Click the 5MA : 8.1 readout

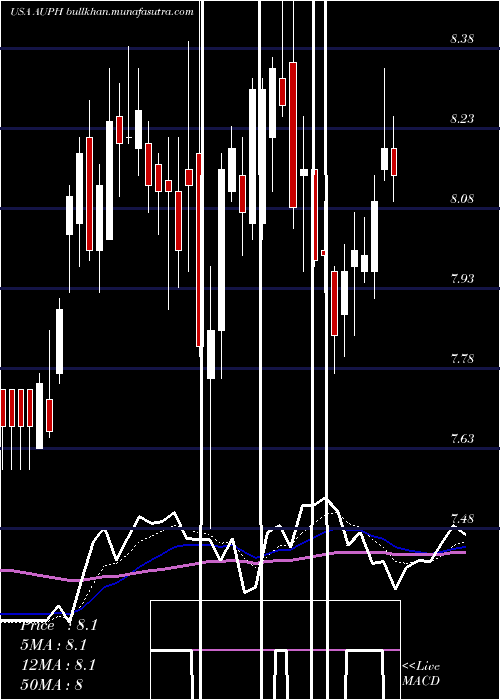(x=54, y=645)
